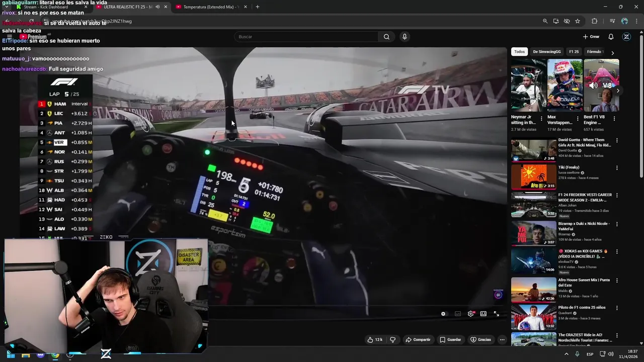The width and height of the screenshot is (644, 362).
Task: Search with the magnifier icon next to Buscar
Action: (386, 37)
